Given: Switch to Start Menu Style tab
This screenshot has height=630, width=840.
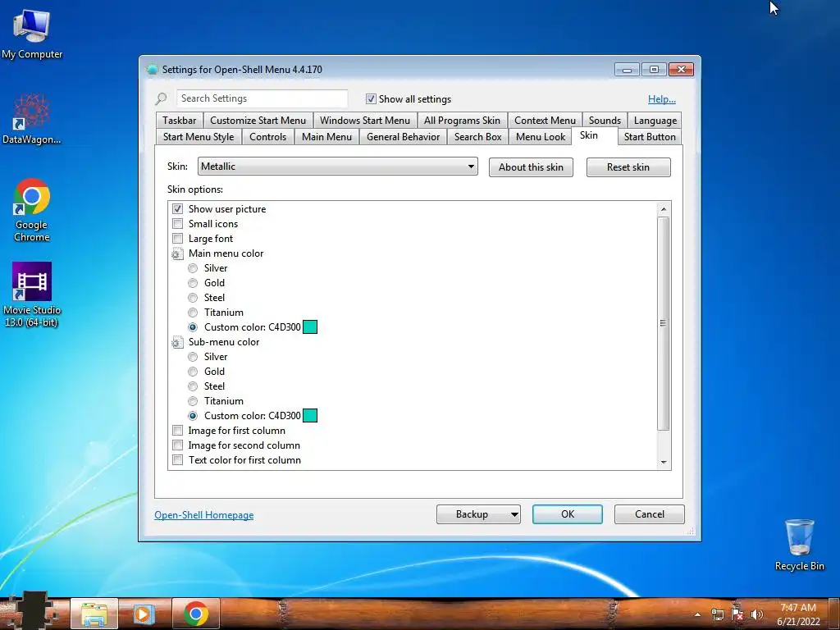Looking at the screenshot, I should point(199,137).
